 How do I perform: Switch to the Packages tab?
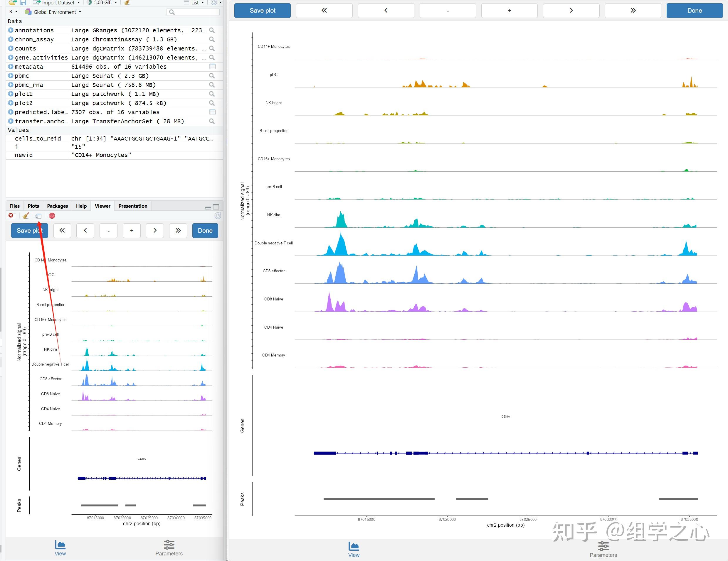pyautogui.click(x=57, y=206)
